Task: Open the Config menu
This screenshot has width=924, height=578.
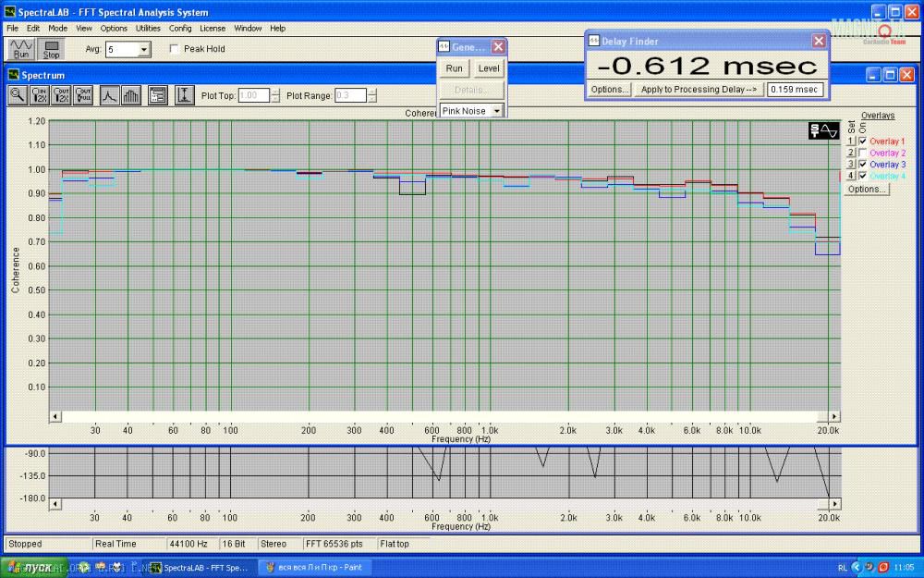Action: click(x=180, y=29)
